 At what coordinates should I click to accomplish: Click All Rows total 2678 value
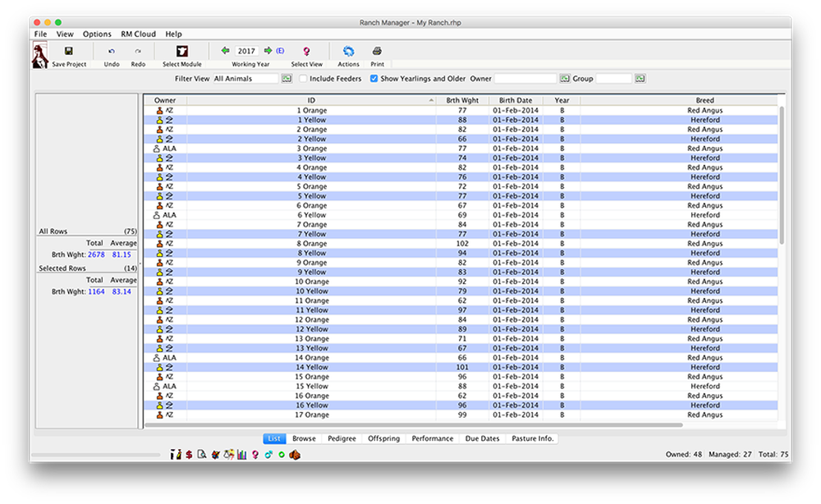tap(96, 254)
